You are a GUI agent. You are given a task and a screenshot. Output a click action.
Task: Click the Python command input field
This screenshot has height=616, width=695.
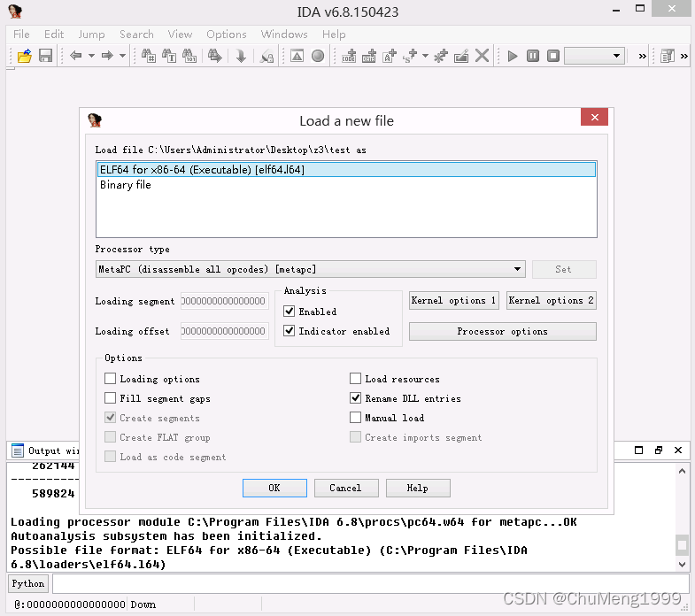[371, 583]
